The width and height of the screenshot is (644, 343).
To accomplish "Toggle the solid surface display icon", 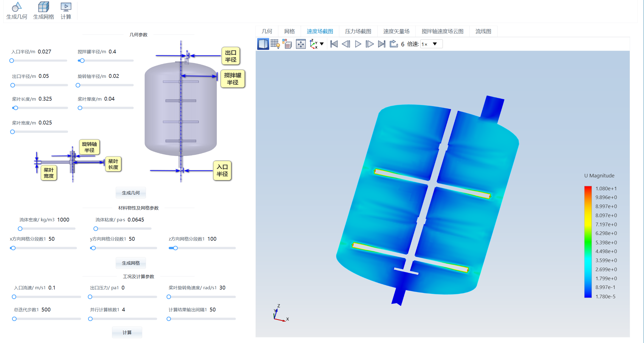I will [263, 44].
